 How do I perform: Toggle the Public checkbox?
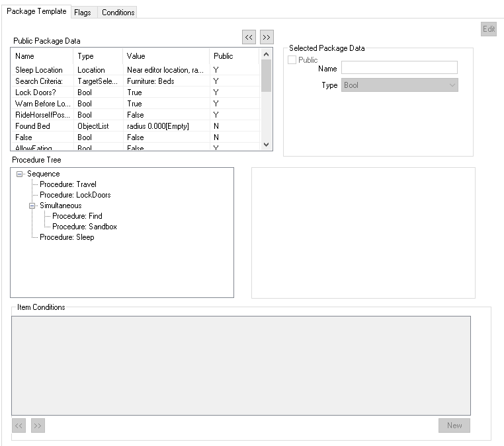click(x=292, y=60)
